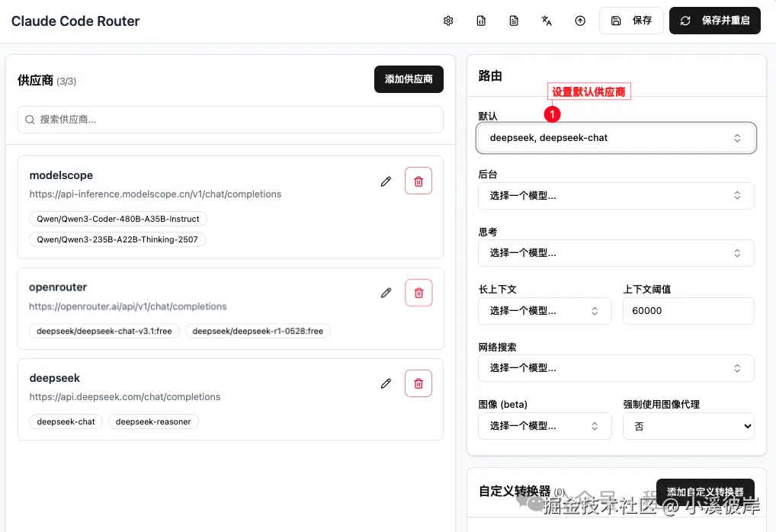Open the log file icon in the toolbar
Viewport: 776px width, 532px height.
click(514, 21)
